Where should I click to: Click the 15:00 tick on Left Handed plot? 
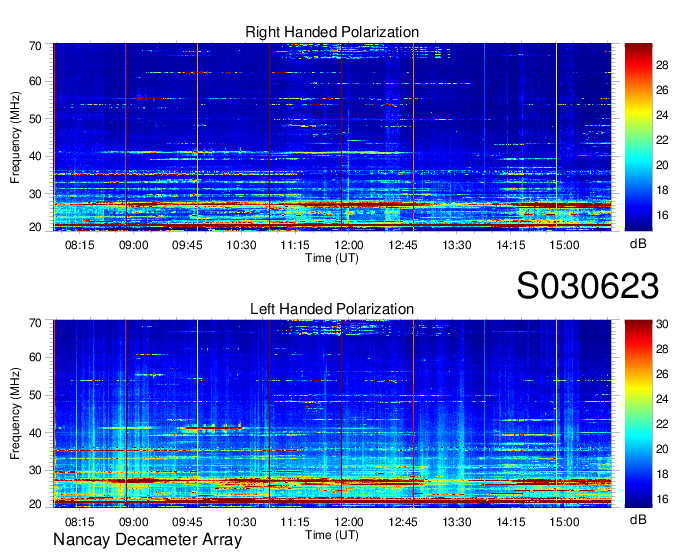coord(565,522)
